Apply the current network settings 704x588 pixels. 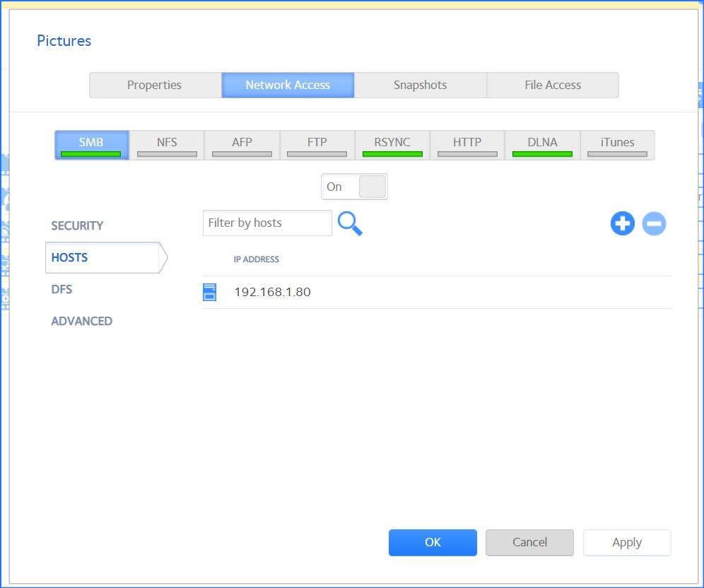[626, 542]
